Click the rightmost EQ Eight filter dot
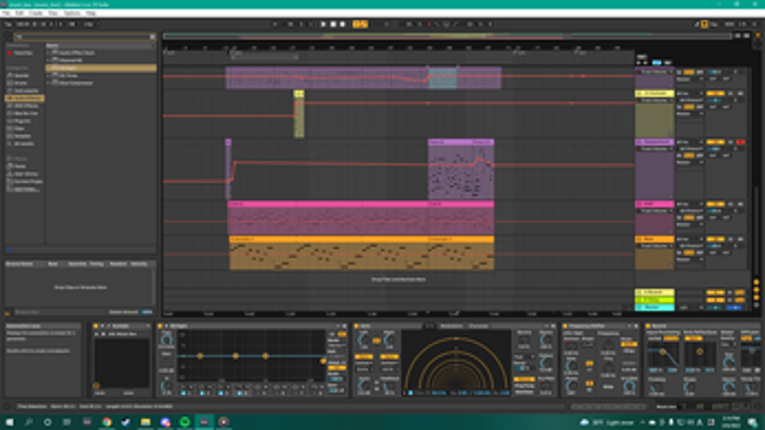 coord(322,361)
